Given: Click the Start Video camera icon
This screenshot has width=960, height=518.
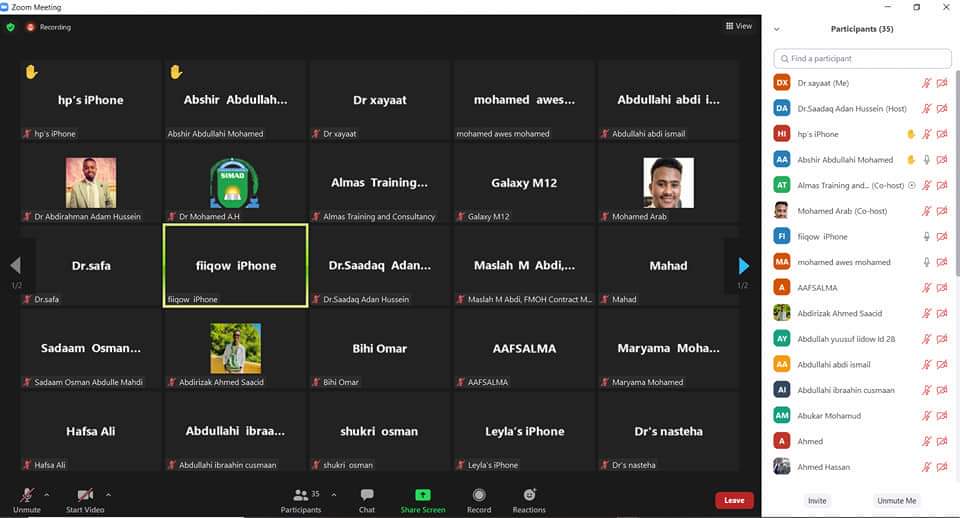Looking at the screenshot, I should coord(85,495).
